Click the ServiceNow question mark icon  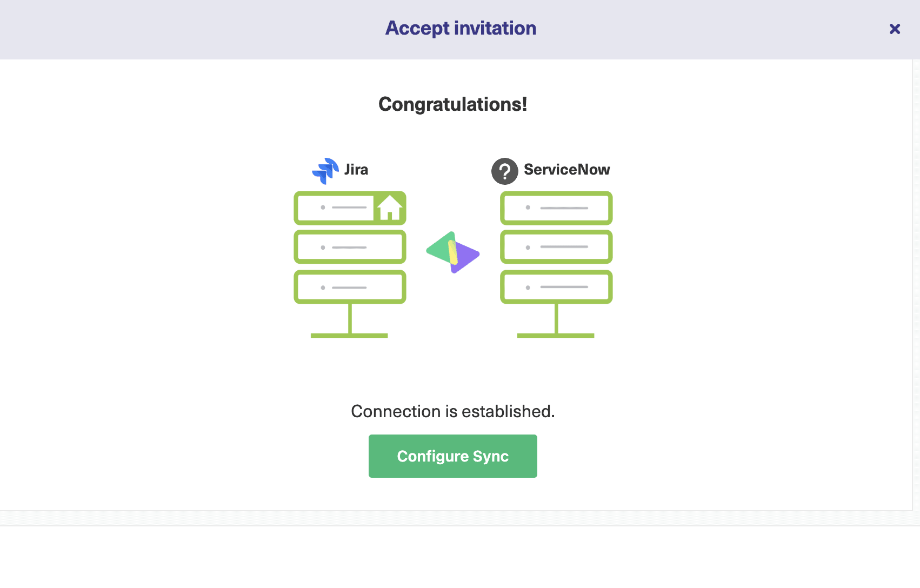(x=504, y=170)
